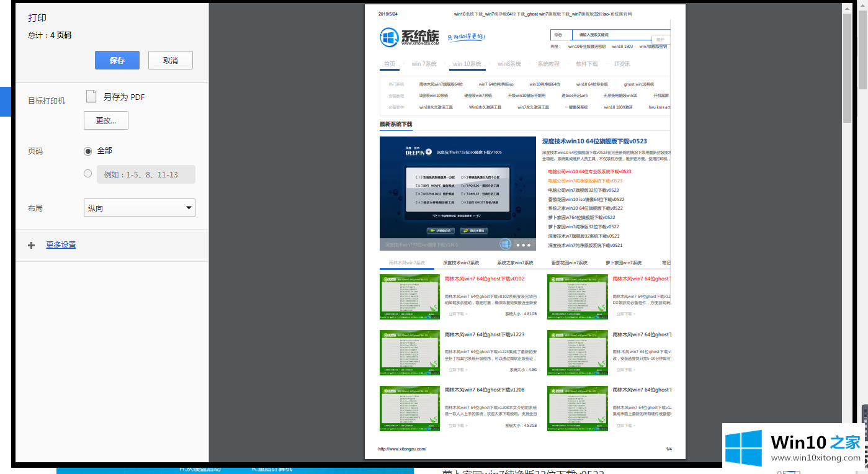Click the 综合 search category selector in the preview

point(561,35)
